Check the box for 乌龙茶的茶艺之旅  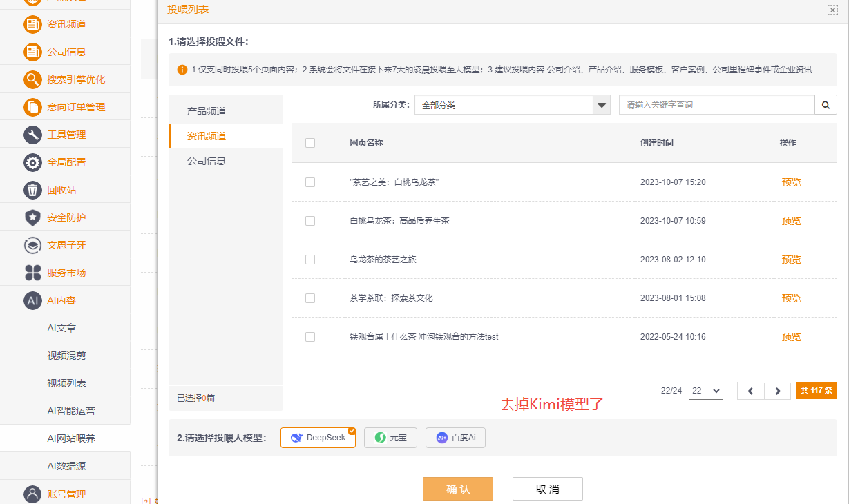coord(310,260)
